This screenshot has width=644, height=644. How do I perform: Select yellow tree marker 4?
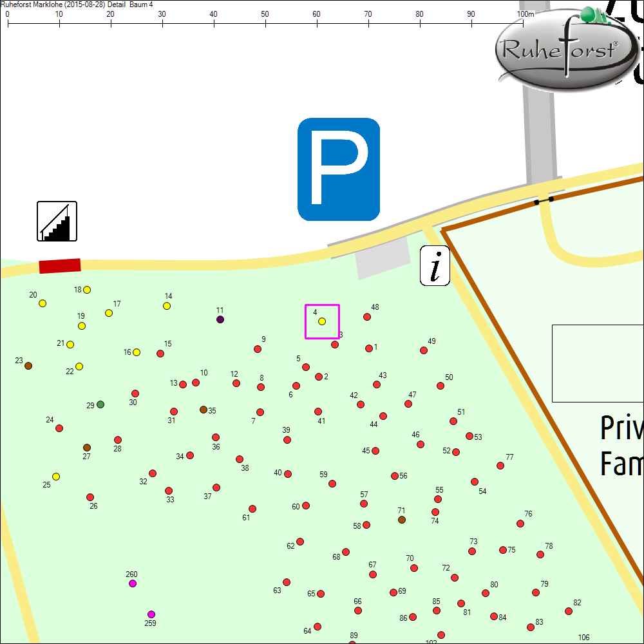[x=322, y=321]
